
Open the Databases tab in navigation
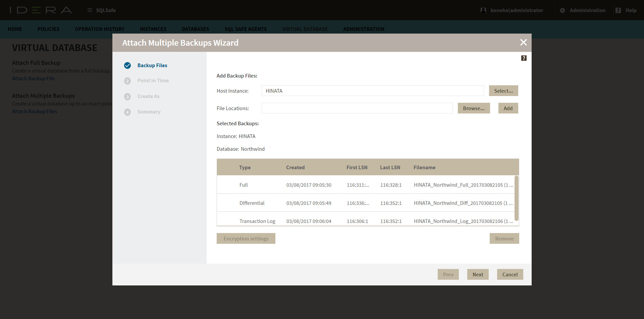coord(195,29)
